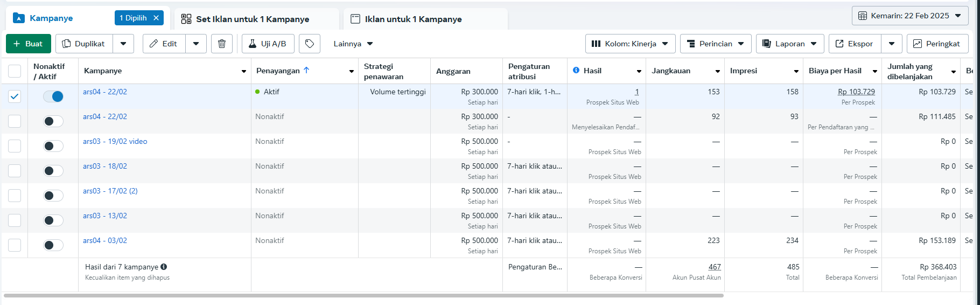Screen dimensions: 980x305
Task: Click the trash delete icon
Action: point(222,44)
